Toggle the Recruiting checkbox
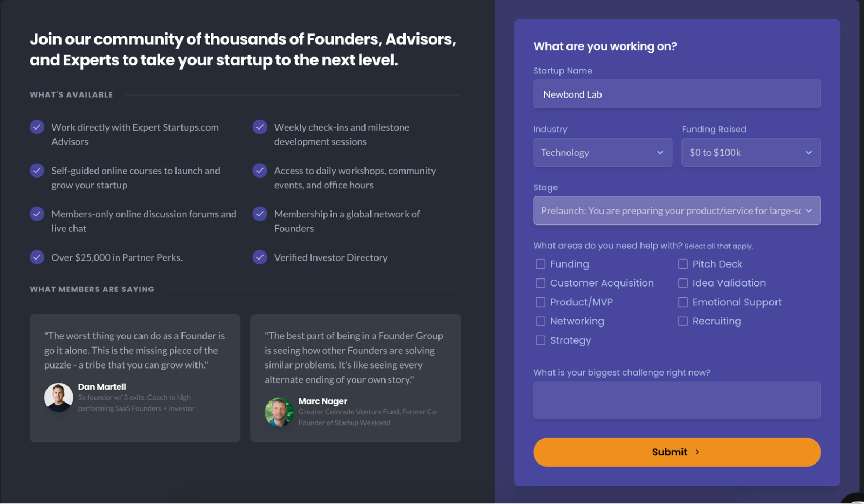This screenshot has height=504, width=864. 683,321
